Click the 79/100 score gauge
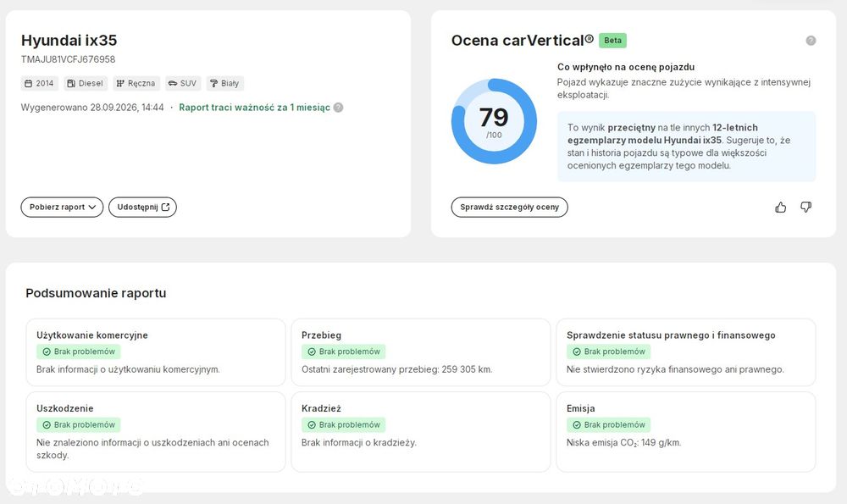Image resolution: width=847 pixels, height=504 pixels. tap(494, 121)
